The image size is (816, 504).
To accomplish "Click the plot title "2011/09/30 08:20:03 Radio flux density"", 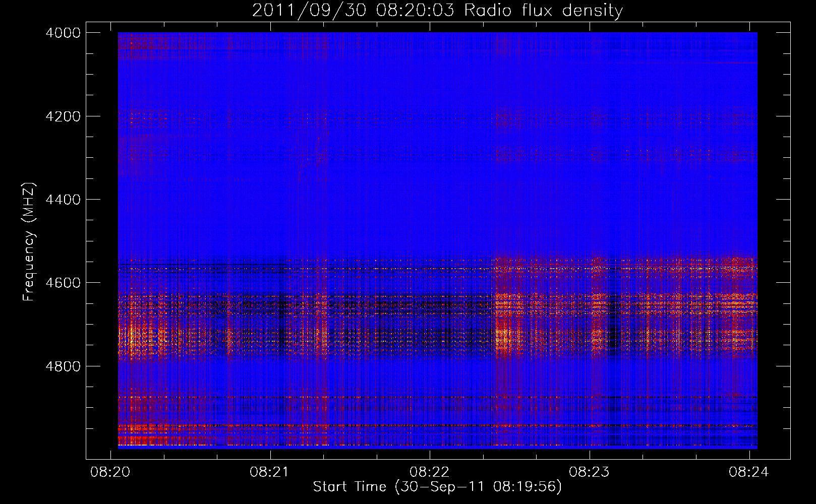I will 437,11.
